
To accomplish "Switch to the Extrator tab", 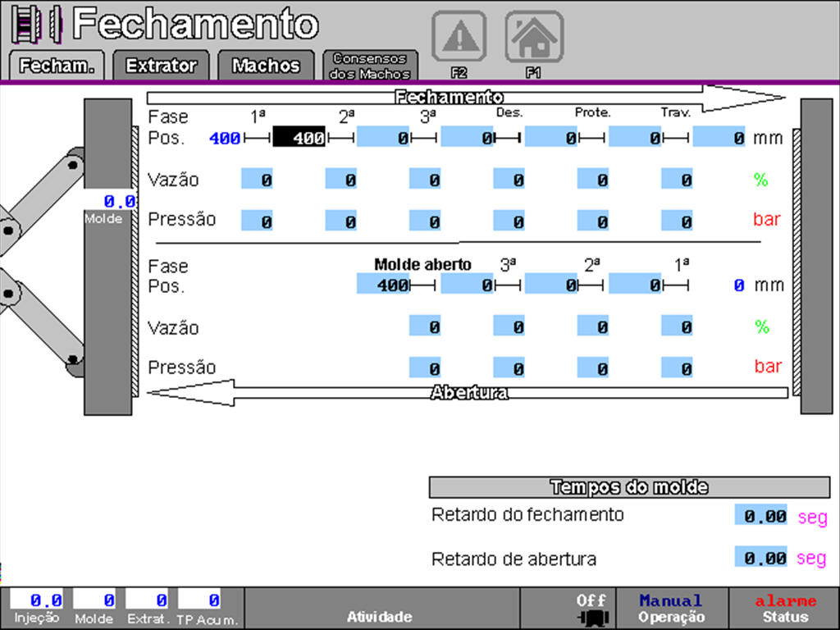I will 161,66.
